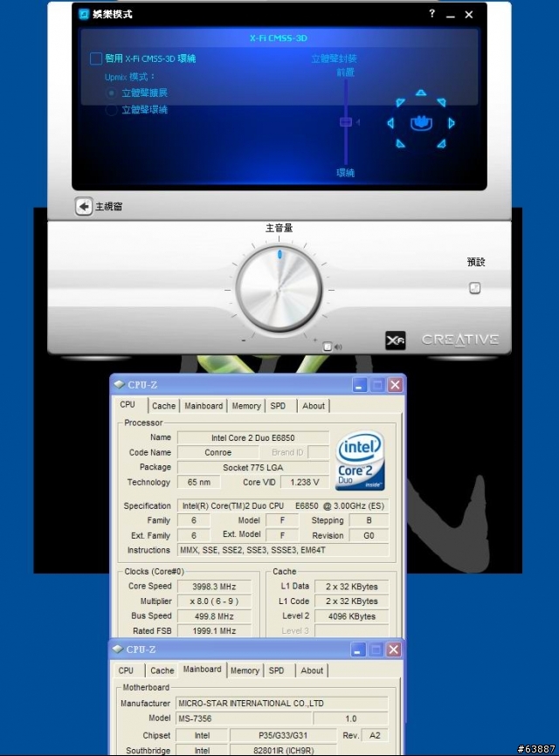
Task: Toggle the mute checkbox beside speaker icon
Action: [328, 347]
